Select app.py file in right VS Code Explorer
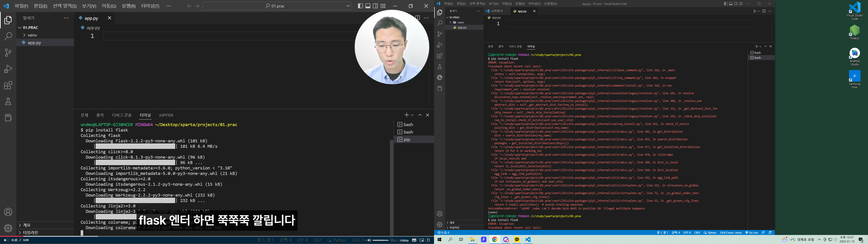 click(464, 28)
